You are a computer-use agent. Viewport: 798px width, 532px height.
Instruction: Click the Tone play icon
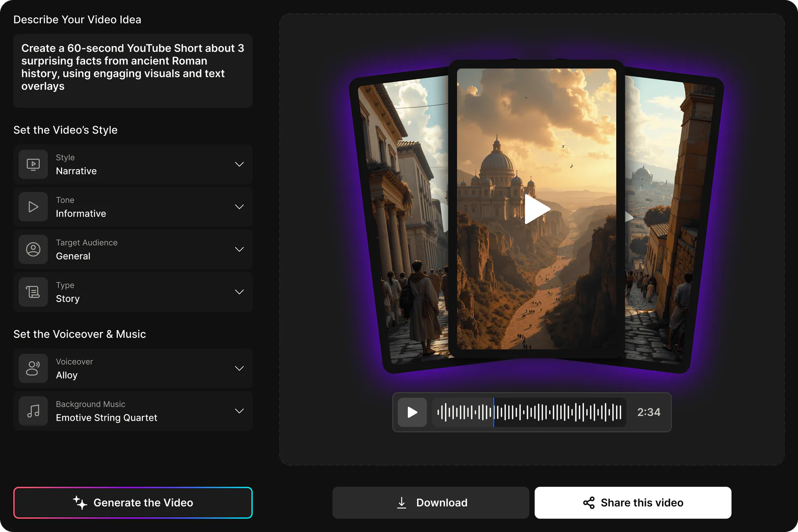pyautogui.click(x=33, y=207)
